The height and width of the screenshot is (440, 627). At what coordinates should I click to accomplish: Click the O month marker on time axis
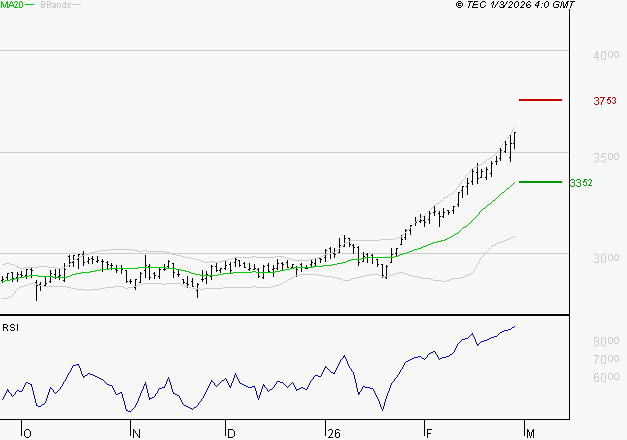pos(28,434)
